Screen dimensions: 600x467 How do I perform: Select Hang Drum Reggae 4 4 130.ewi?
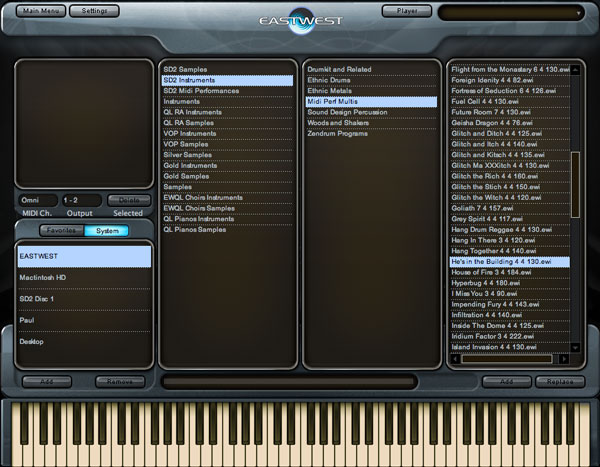coord(510,230)
